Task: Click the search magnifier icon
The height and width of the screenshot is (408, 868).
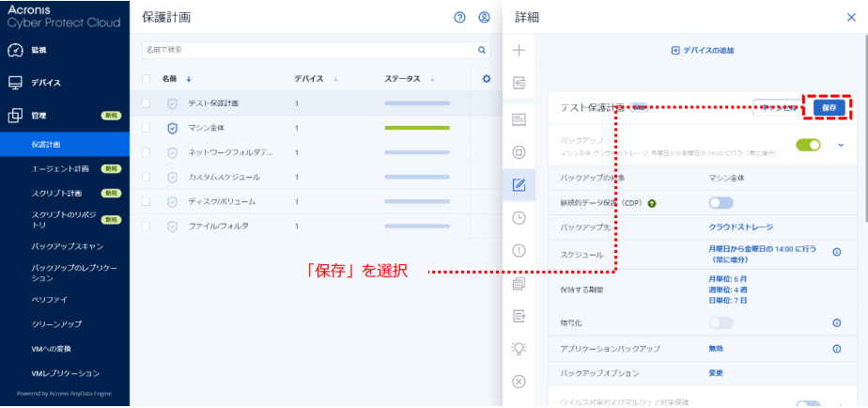Action: [483, 50]
